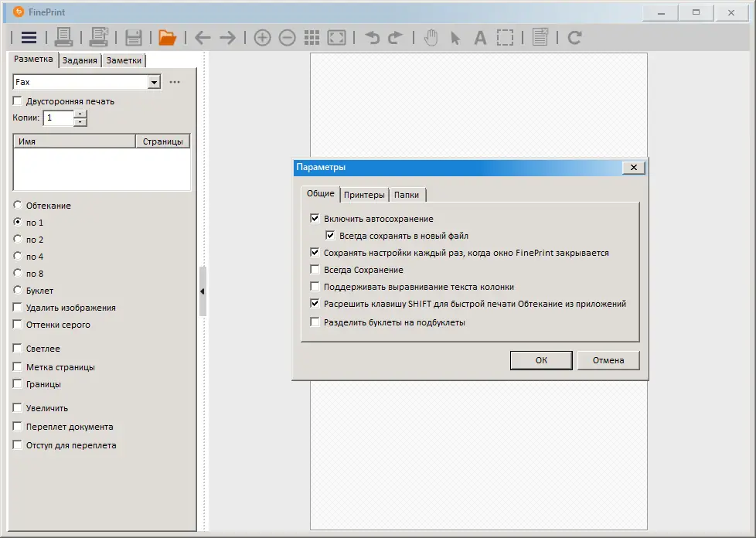Image resolution: width=756 pixels, height=538 pixels.
Task: Click the Имя column header
Action: click(74, 141)
